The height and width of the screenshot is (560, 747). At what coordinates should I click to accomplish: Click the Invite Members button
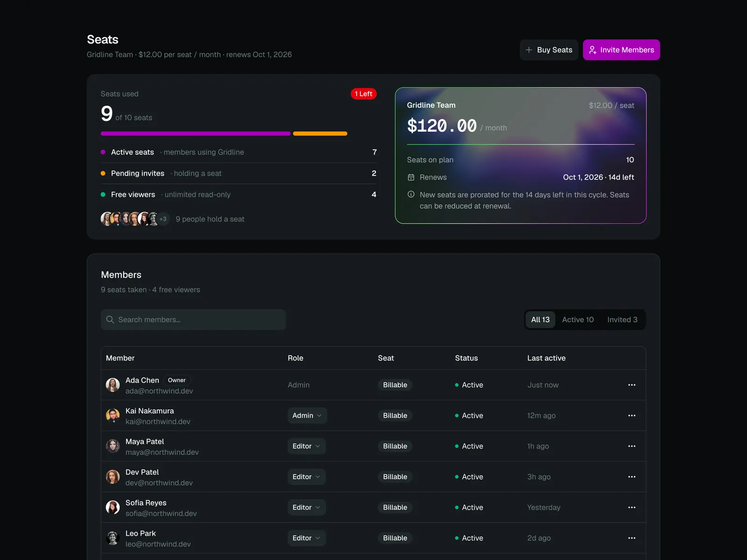pos(621,50)
